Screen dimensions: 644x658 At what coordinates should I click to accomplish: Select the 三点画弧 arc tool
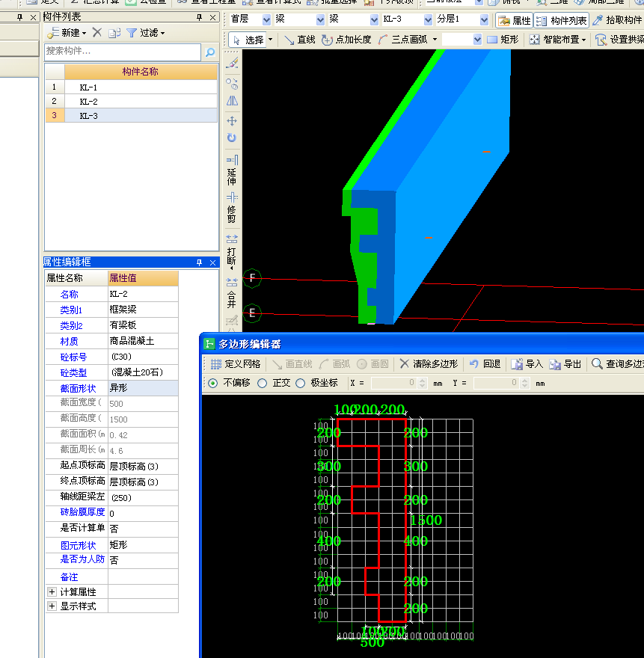pos(402,40)
